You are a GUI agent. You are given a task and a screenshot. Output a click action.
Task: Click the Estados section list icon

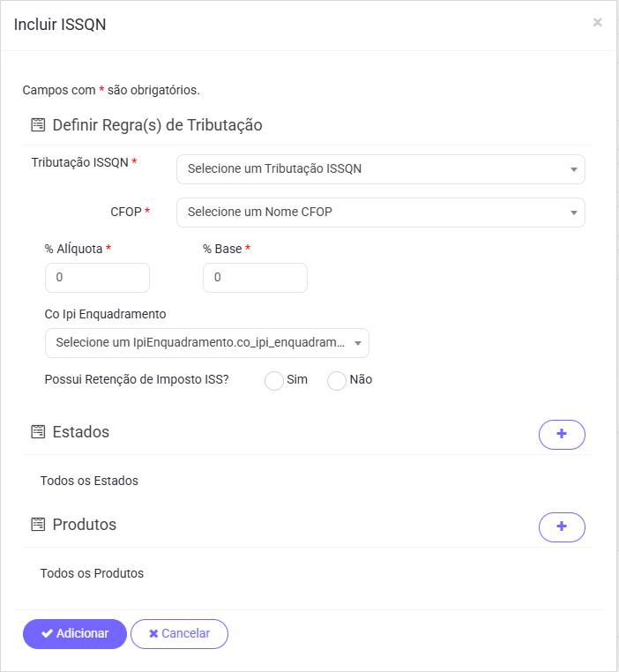pyautogui.click(x=38, y=432)
